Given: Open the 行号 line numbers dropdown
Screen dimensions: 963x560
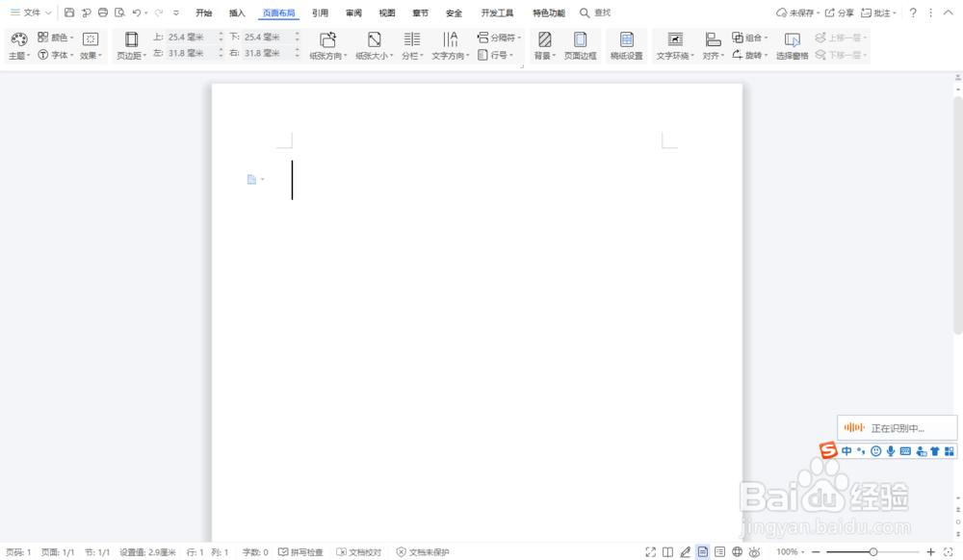Looking at the screenshot, I should (495, 55).
